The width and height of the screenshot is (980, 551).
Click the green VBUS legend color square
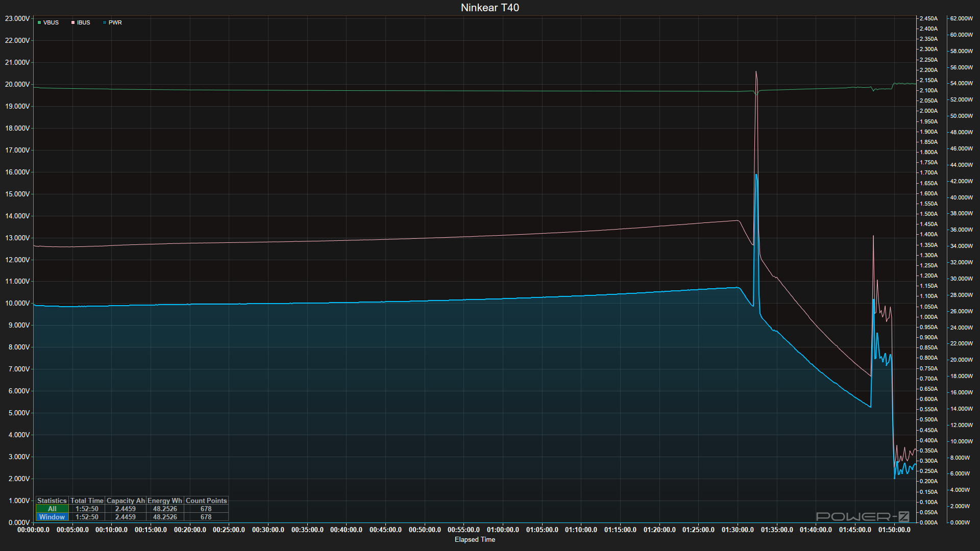(39, 22)
